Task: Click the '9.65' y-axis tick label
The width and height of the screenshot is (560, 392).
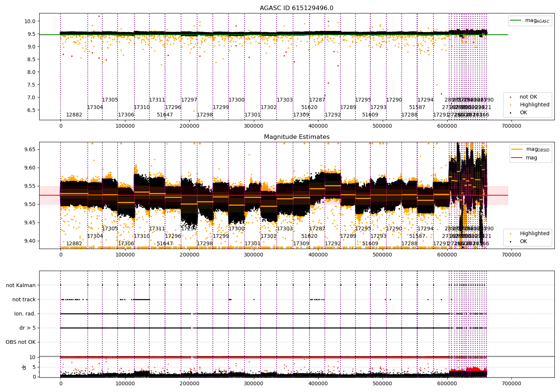Action: (x=29, y=149)
